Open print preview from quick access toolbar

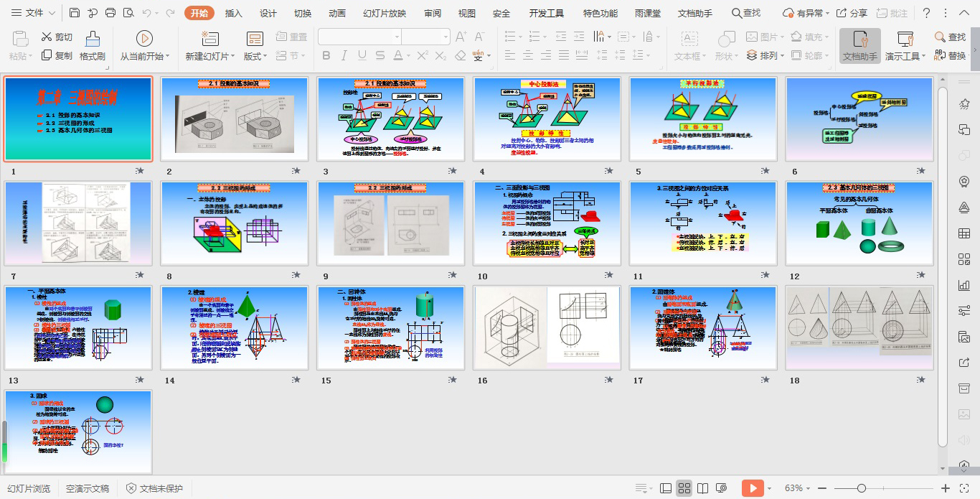128,13
